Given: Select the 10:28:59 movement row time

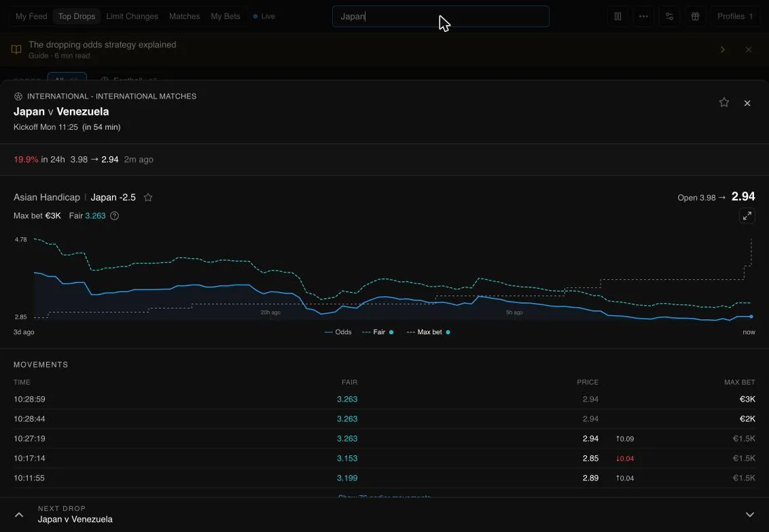Looking at the screenshot, I should pyautogui.click(x=29, y=399).
